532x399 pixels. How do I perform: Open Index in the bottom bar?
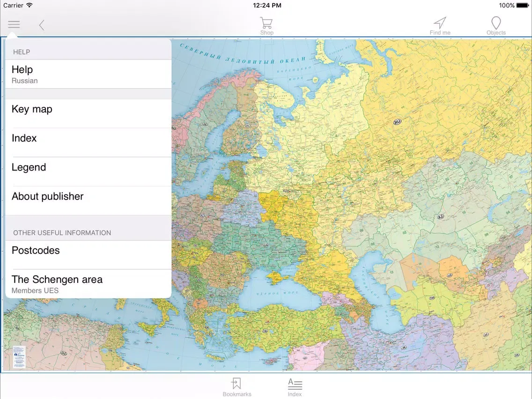[x=295, y=387]
